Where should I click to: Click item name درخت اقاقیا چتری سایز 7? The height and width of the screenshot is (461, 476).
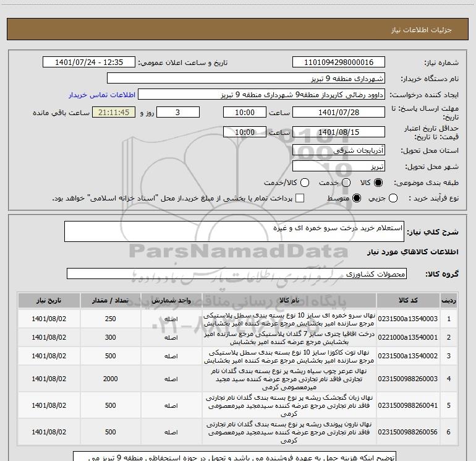click(x=289, y=338)
